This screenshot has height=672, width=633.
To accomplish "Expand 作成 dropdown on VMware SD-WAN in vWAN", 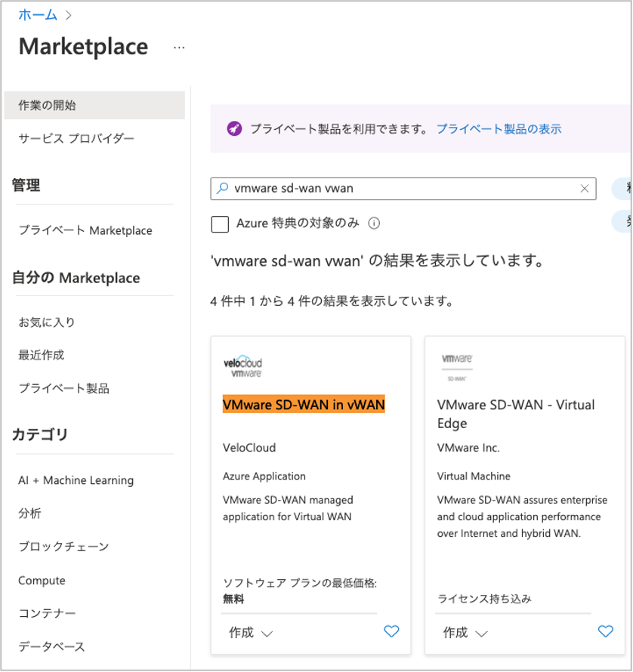I will (x=250, y=633).
